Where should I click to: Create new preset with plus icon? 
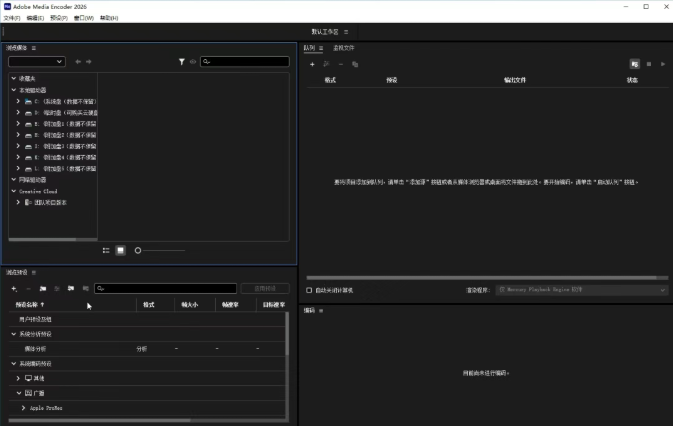click(x=14, y=289)
